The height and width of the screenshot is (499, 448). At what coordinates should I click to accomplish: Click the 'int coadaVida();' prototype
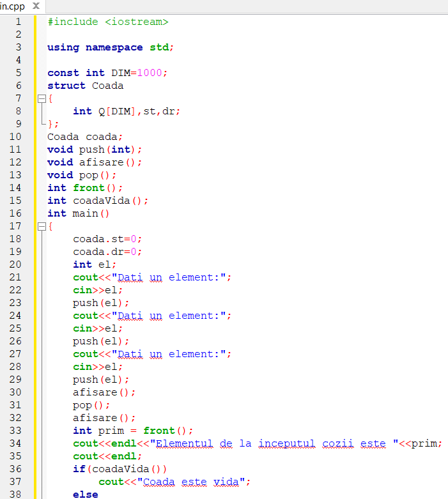coord(97,201)
